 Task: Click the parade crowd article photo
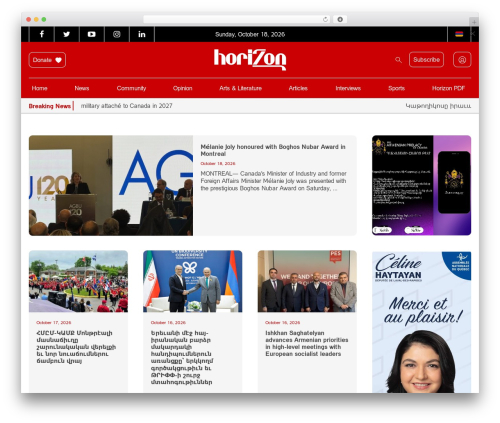(x=78, y=281)
